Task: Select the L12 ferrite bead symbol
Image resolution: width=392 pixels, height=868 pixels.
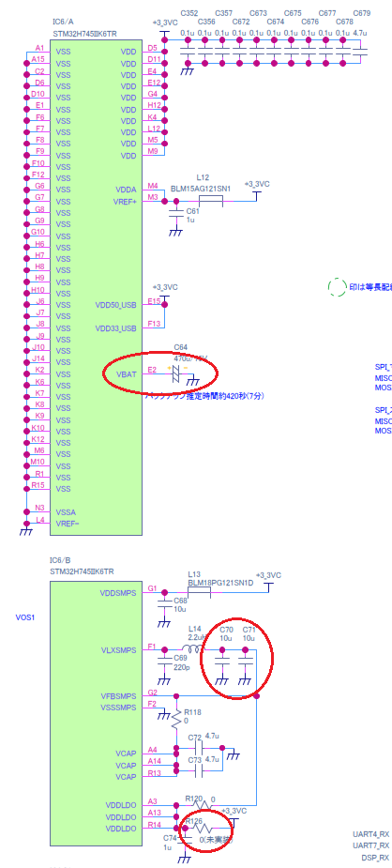Action: click(x=211, y=201)
